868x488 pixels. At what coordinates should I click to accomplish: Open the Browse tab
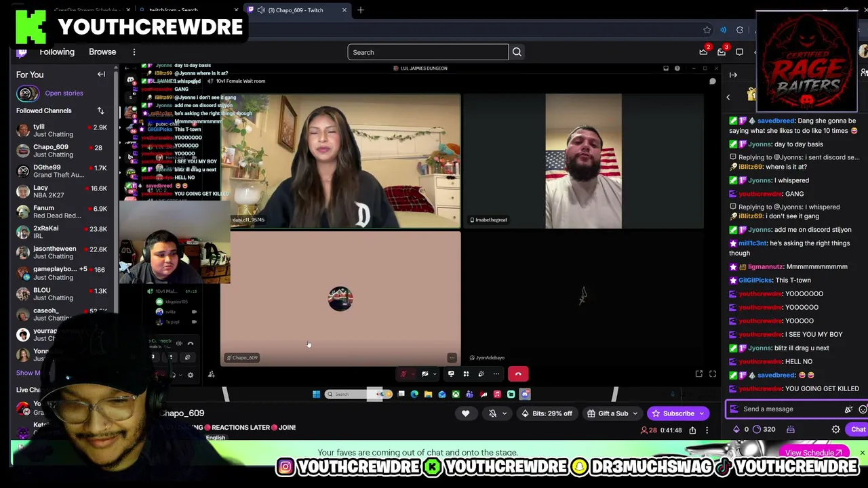(102, 52)
